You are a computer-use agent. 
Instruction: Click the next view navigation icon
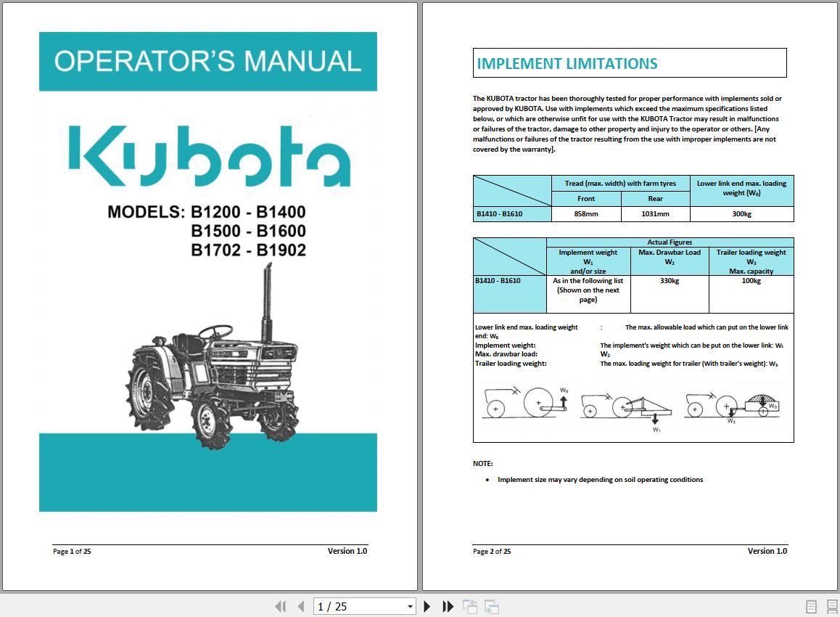point(492,606)
